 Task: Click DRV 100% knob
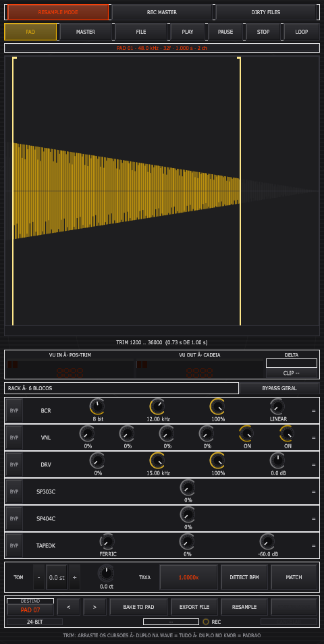(x=218, y=461)
